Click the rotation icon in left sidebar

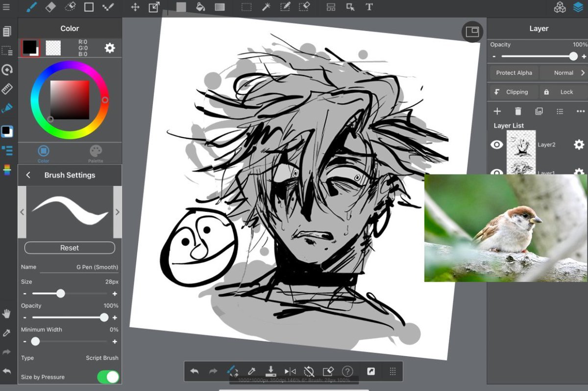pyautogui.click(x=7, y=70)
